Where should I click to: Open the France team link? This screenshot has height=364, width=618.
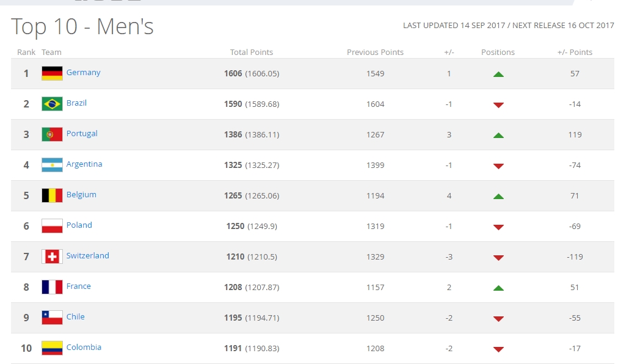tap(79, 286)
